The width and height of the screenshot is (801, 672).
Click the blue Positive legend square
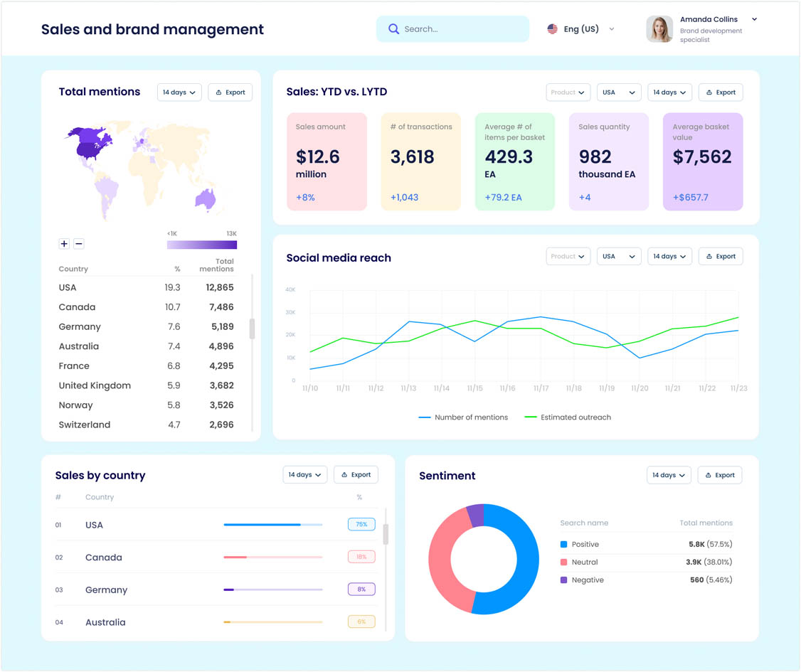click(x=563, y=545)
